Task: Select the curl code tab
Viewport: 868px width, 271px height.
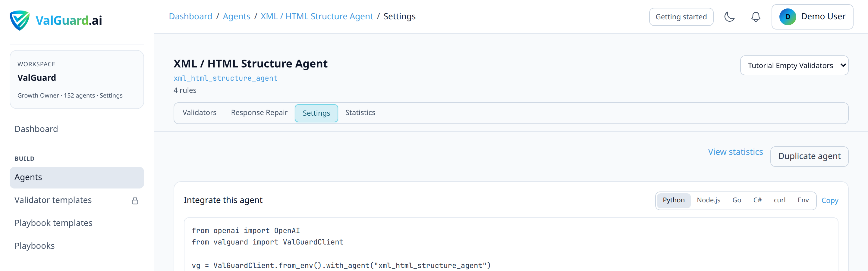Action: coord(779,200)
